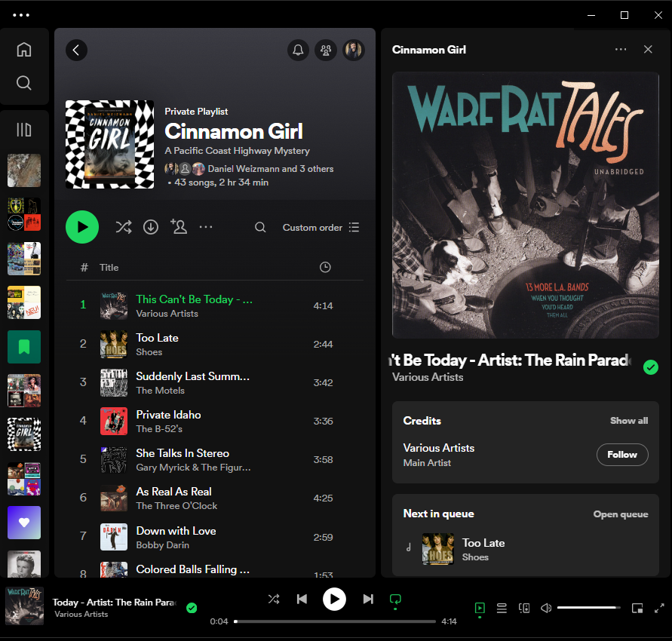Open the notifications bell
This screenshot has height=641, width=672.
tap(298, 50)
